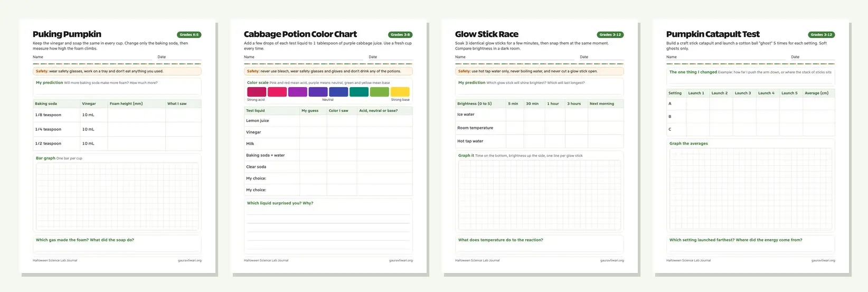Image resolution: width=868 pixels, height=292 pixels.
Task: Select the 'Ice water' brightness row
Action: (540, 115)
